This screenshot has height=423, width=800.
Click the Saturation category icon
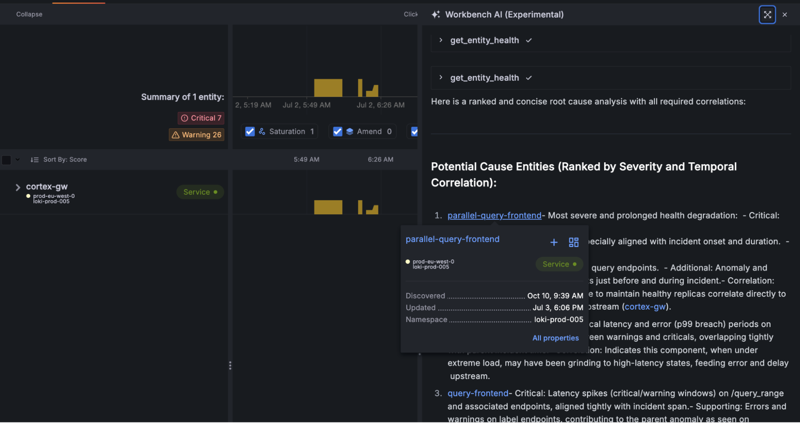(262, 132)
